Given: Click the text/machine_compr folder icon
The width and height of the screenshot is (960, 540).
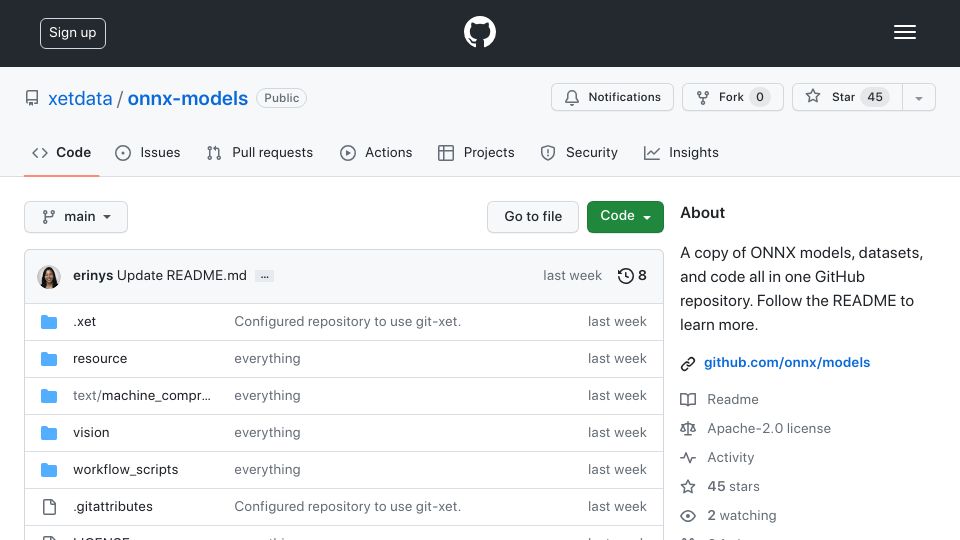Looking at the screenshot, I should coord(49,396).
